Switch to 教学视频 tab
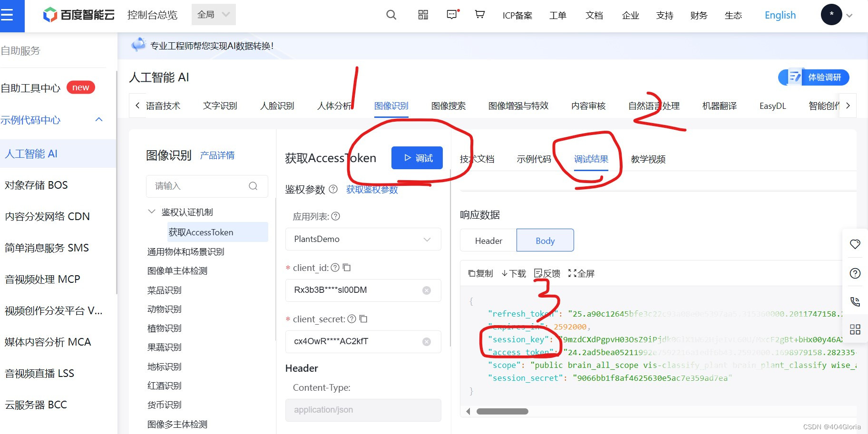 [648, 159]
